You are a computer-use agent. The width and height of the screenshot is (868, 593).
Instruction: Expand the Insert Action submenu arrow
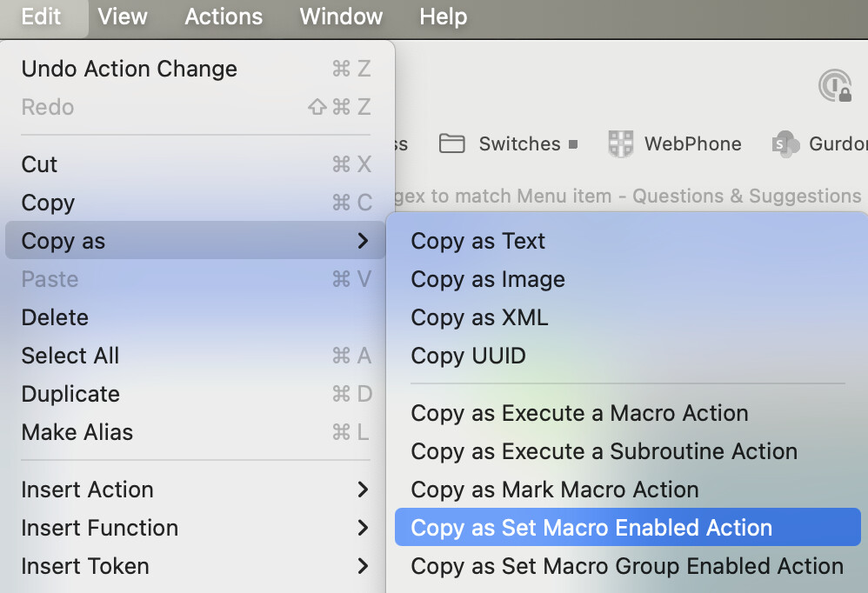tap(363, 490)
